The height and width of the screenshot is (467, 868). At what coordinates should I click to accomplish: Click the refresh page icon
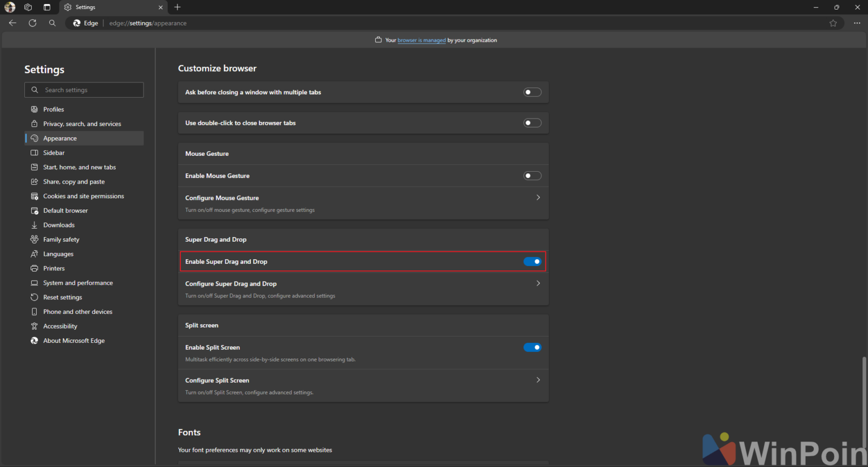[x=32, y=23]
